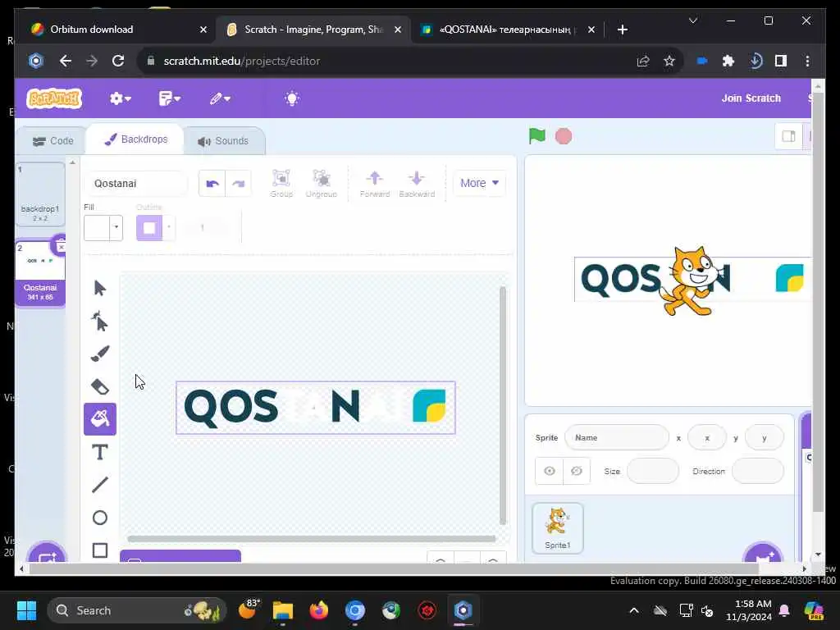
Task: Click the sprite Size input field
Action: coord(652,471)
